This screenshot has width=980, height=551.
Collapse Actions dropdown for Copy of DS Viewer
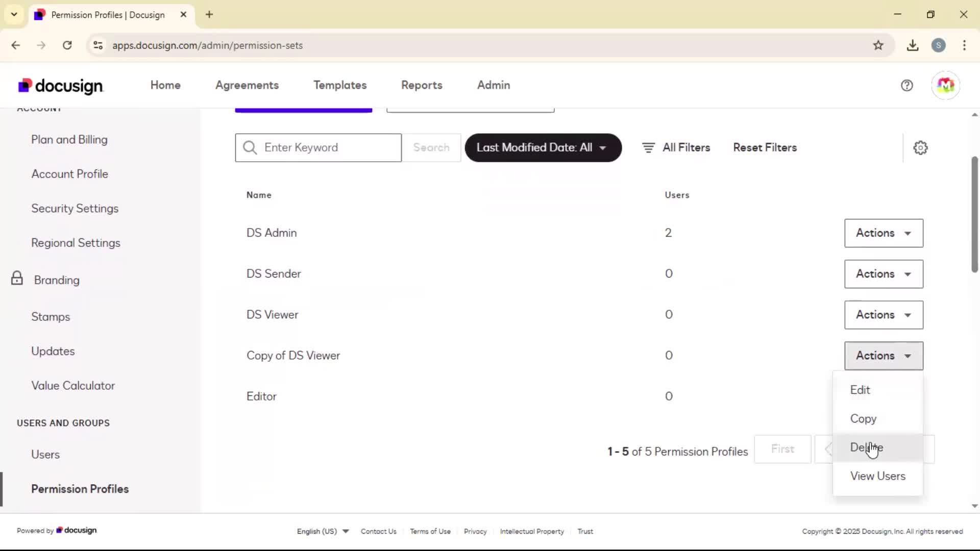[x=884, y=356]
